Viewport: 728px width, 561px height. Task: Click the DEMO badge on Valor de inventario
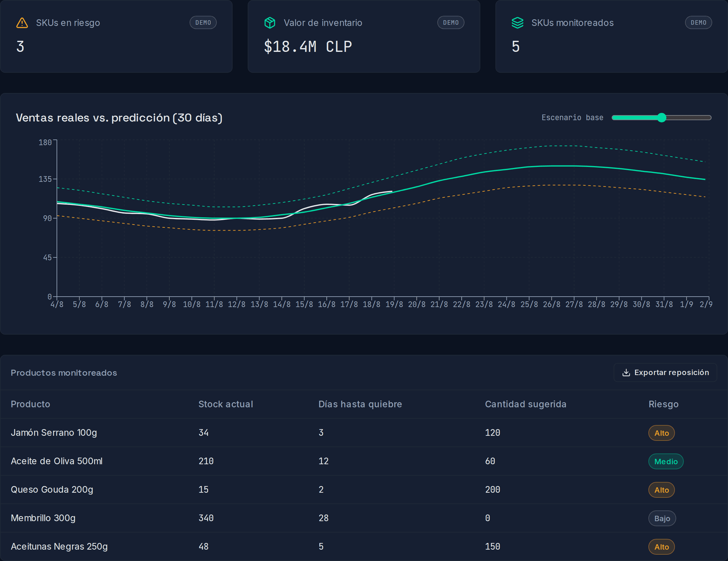click(x=451, y=23)
